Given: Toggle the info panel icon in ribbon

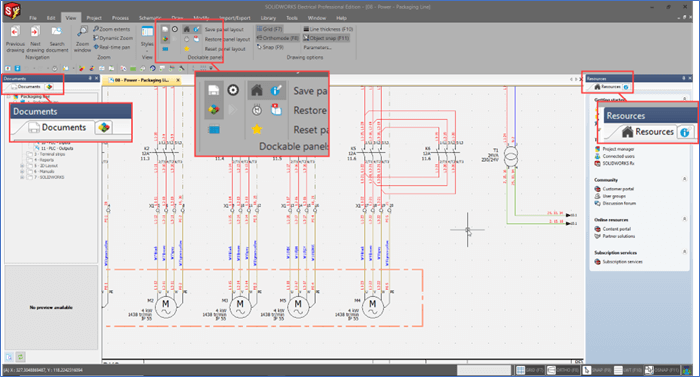Looking at the screenshot, I should point(196,29).
